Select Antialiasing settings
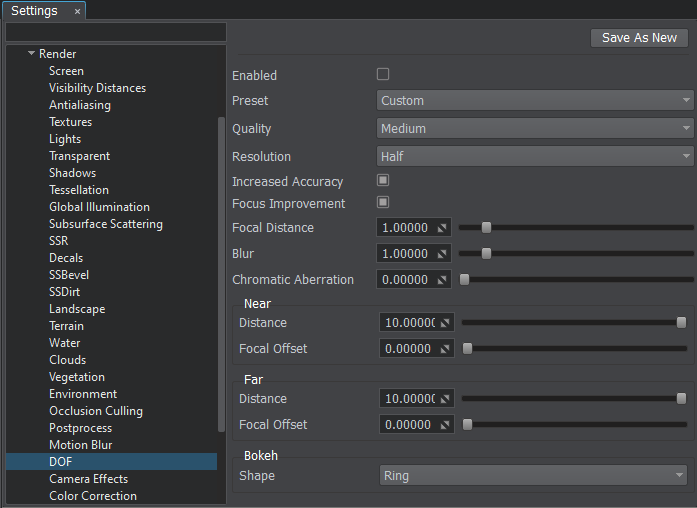Screen dimensions: 697x508 tap(80, 105)
